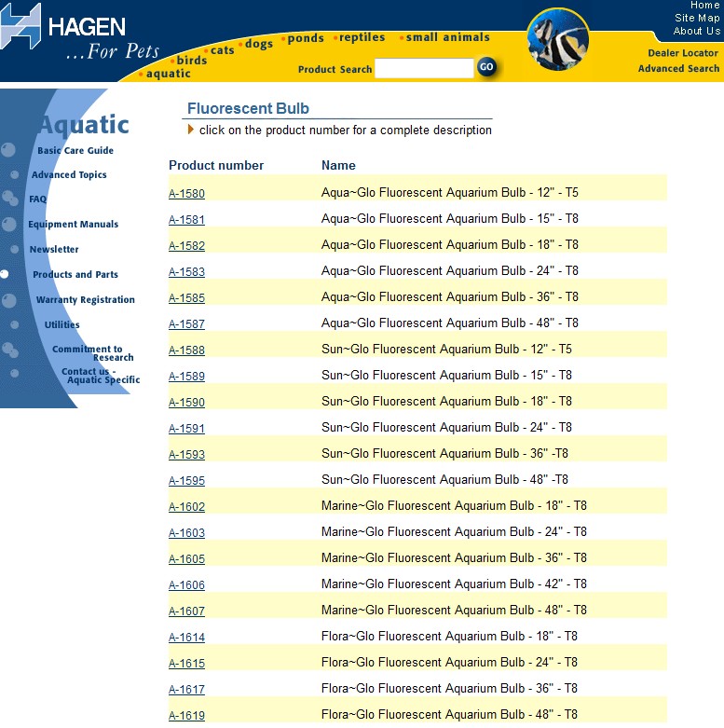This screenshot has height=728, width=724.
Task: Open the ponds category
Action: coord(306,37)
